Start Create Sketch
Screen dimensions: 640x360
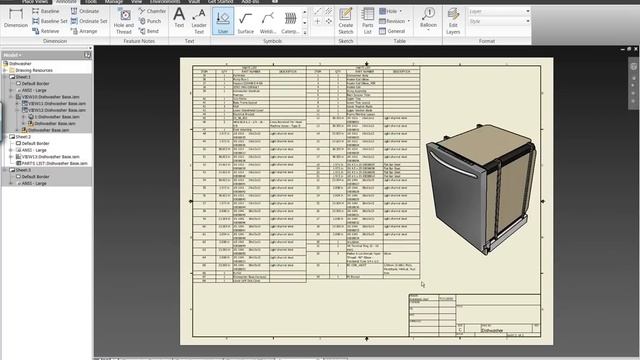pos(346,21)
